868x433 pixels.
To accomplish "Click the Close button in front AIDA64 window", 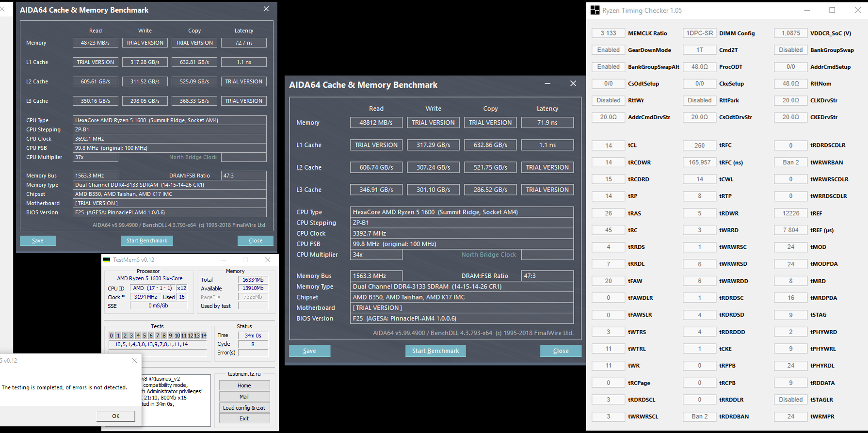I will point(561,351).
